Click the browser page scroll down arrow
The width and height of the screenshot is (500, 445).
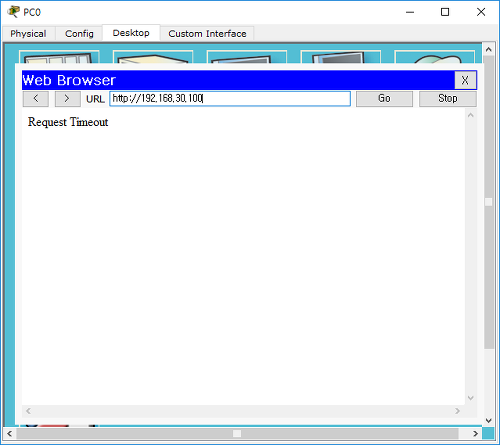coord(471,398)
